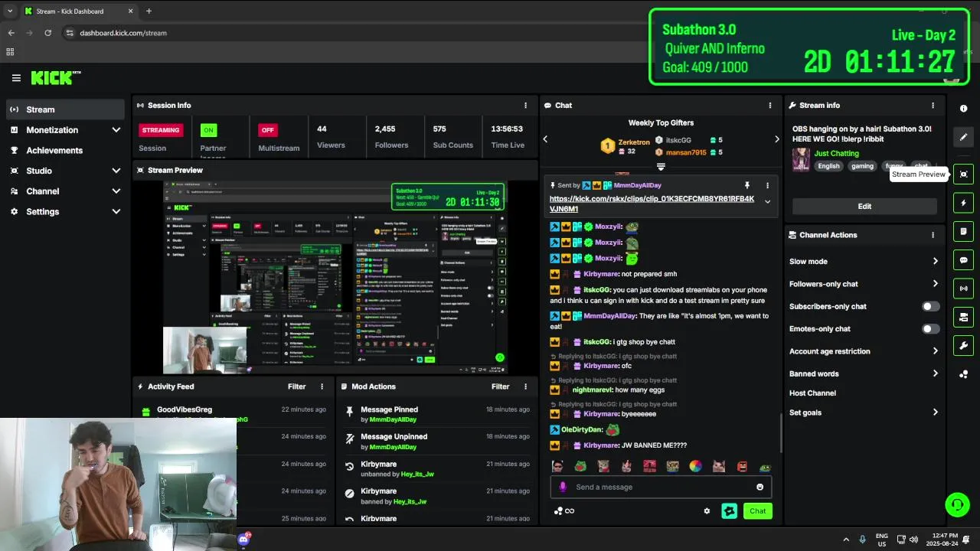Click the bubbles infinity points icon below chat
The width and height of the screenshot is (980, 551).
(x=564, y=511)
